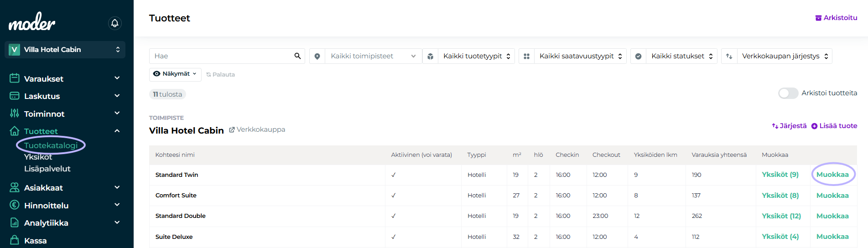This screenshot has width=868, height=248.
Task: Open Arkistoitu archive view
Action: pos(836,18)
